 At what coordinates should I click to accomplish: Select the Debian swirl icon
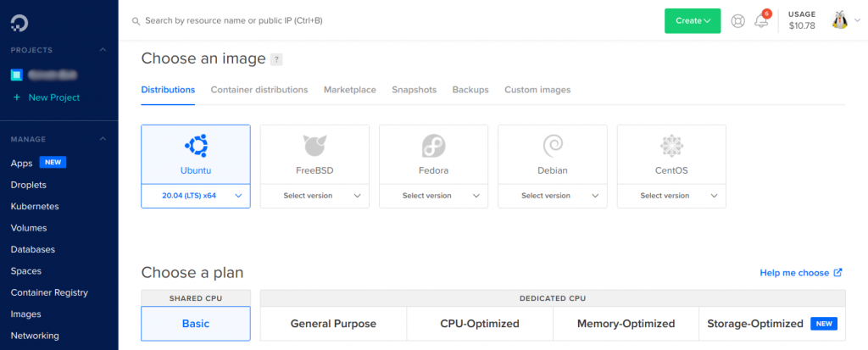[x=553, y=145]
